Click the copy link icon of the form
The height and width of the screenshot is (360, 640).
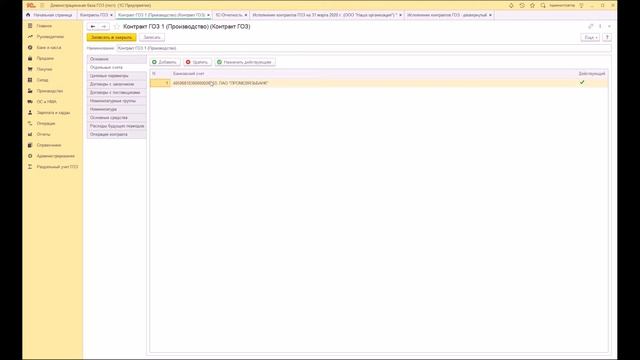click(590, 26)
